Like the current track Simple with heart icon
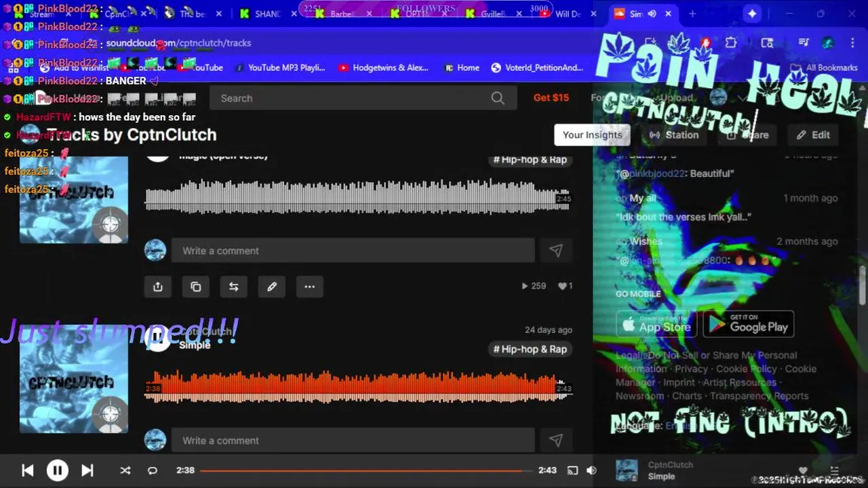868x488 pixels. (x=804, y=470)
